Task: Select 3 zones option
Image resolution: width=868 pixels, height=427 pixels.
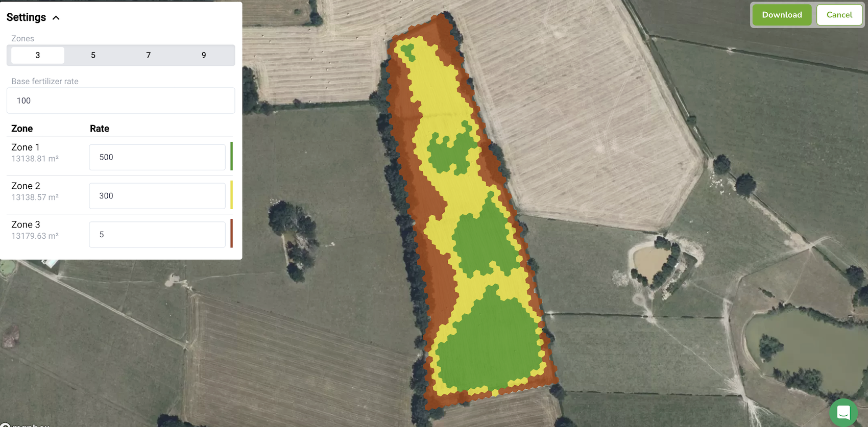Action: [38, 55]
